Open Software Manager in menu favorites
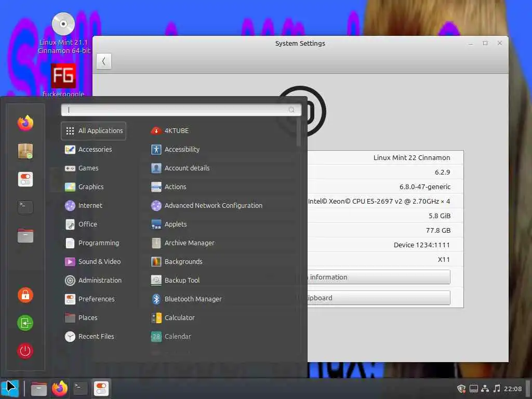The height and width of the screenshot is (399, 532). 25,151
